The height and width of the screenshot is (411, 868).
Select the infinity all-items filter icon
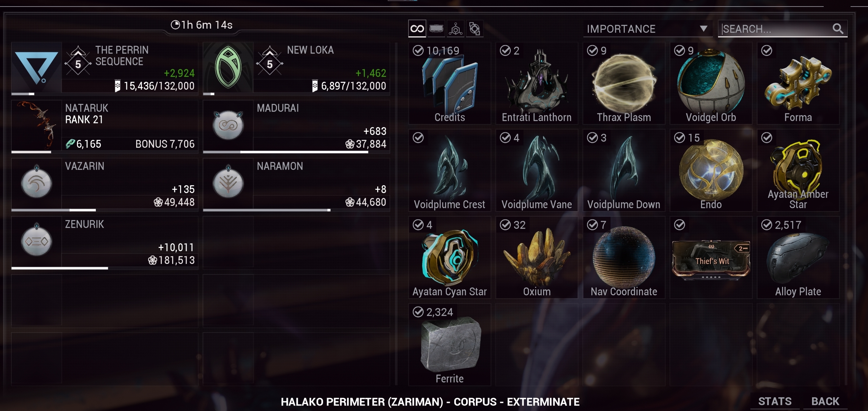(x=417, y=29)
